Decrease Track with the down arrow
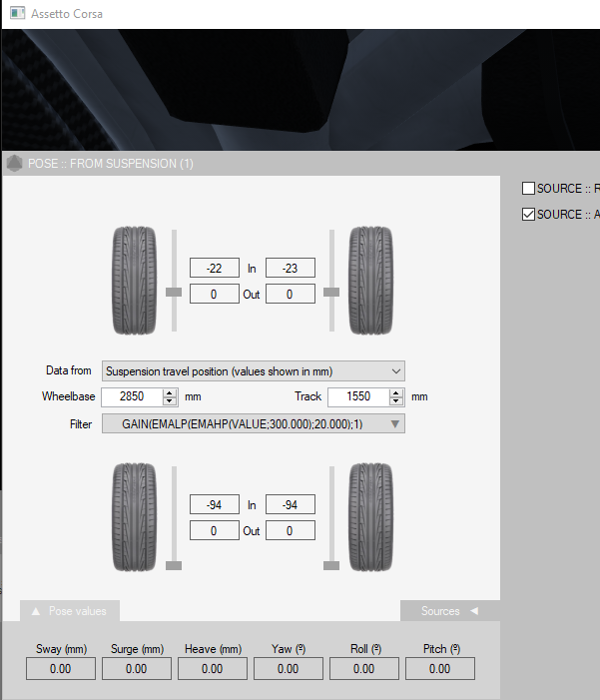This screenshot has height=700, width=600. (396, 400)
